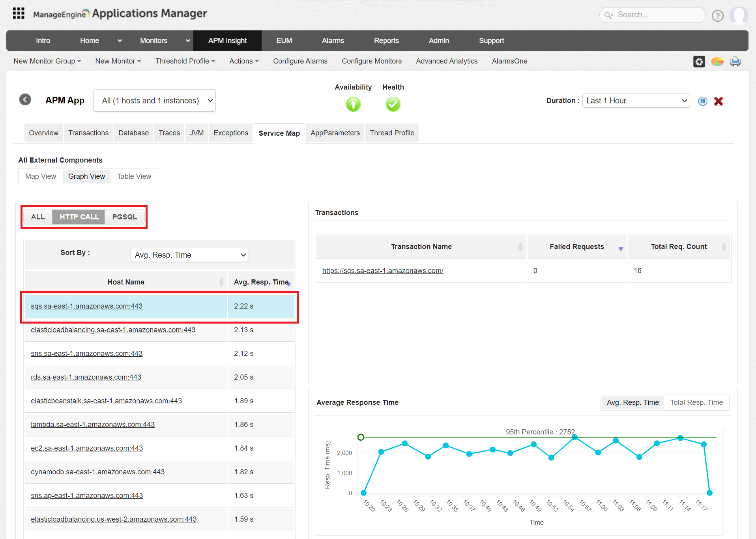Pause data collection using the pause icon

tap(702, 101)
